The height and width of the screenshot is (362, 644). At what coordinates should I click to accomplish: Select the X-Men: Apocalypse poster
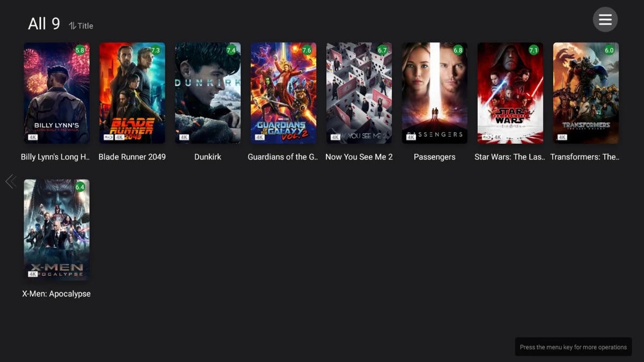pyautogui.click(x=56, y=230)
